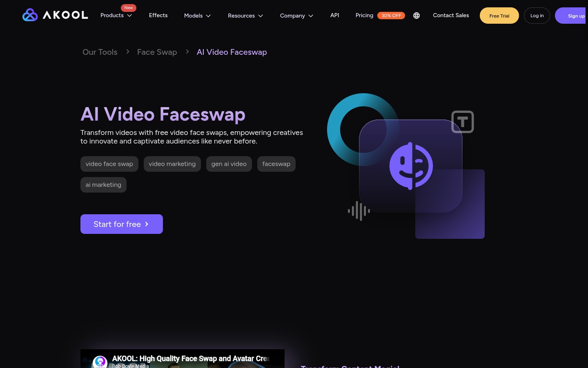Navigate to Face Swap breadcrumb
588x368 pixels.
(x=157, y=52)
